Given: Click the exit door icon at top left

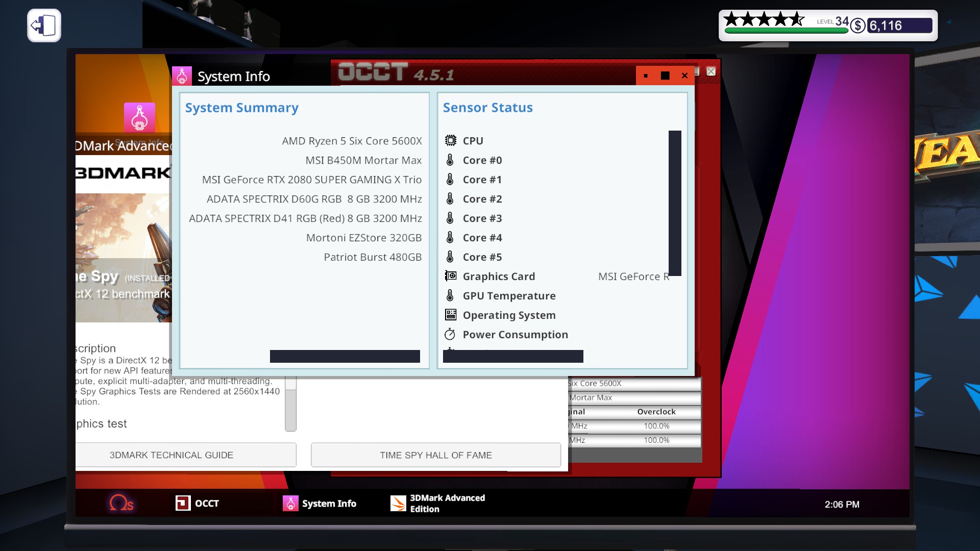Looking at the screenshot, I should [44, 26].
